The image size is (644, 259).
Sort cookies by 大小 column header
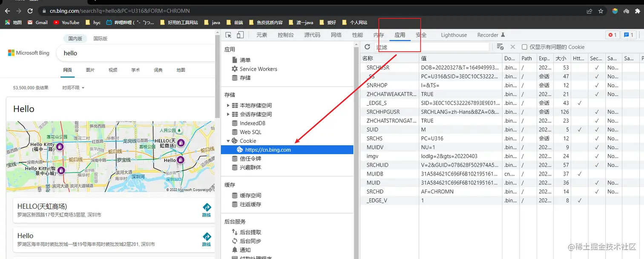click(561, 58)
